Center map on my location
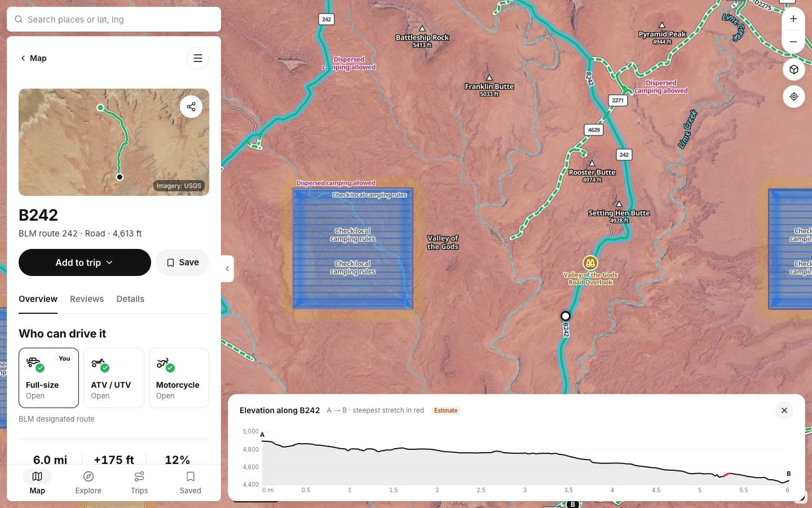 tap(794, 97)
